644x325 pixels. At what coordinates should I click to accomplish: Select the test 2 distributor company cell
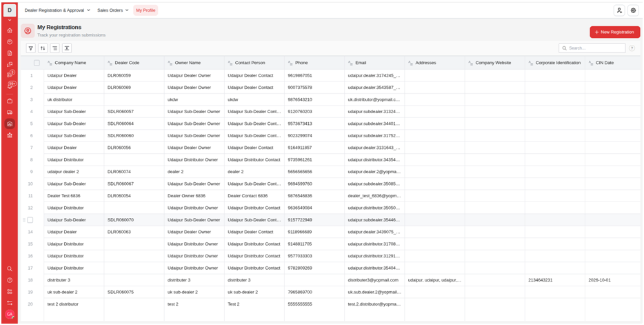coord(74,304)
